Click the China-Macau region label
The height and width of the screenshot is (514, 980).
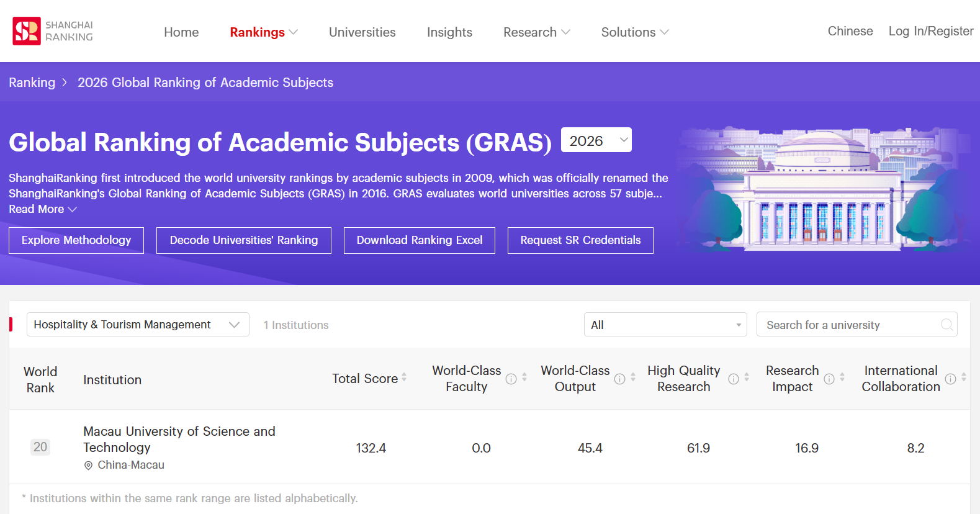131,465
